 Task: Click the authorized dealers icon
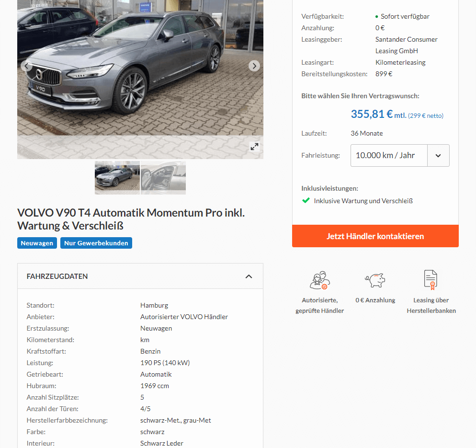(320, 280)
